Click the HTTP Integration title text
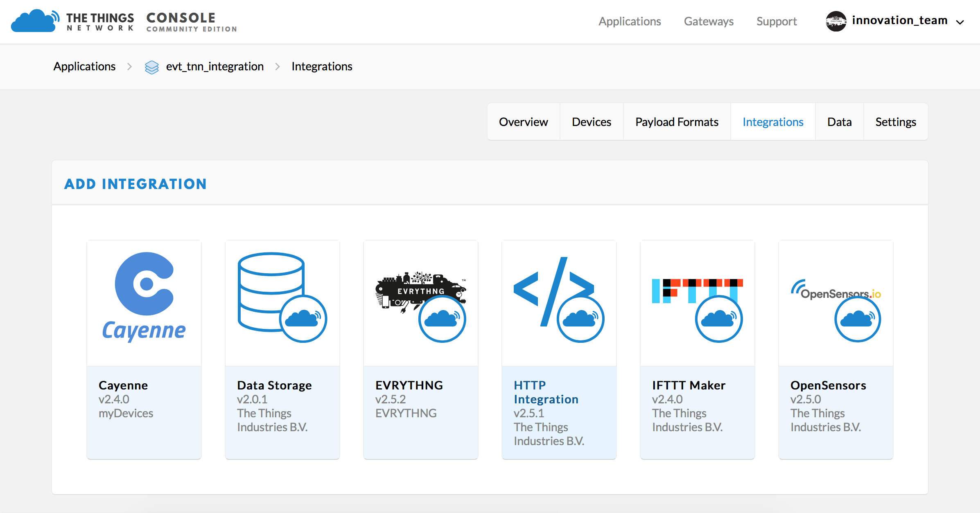The width and height of the screenshot is (980, 513). [x=546, y=392]
